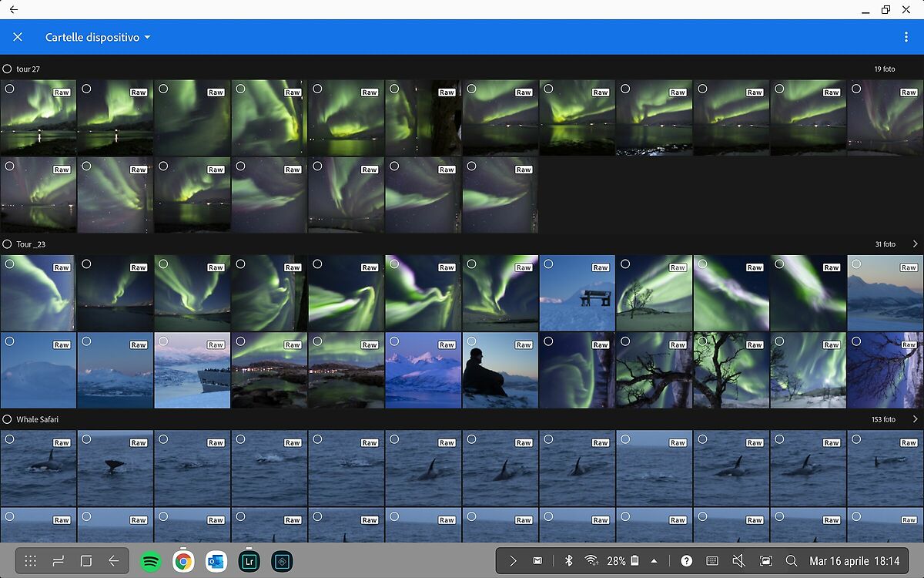Launch Spotify from the taskbar
Image resolution: width=924 pixels, height=578 pixels.
[x=151, y=561]
